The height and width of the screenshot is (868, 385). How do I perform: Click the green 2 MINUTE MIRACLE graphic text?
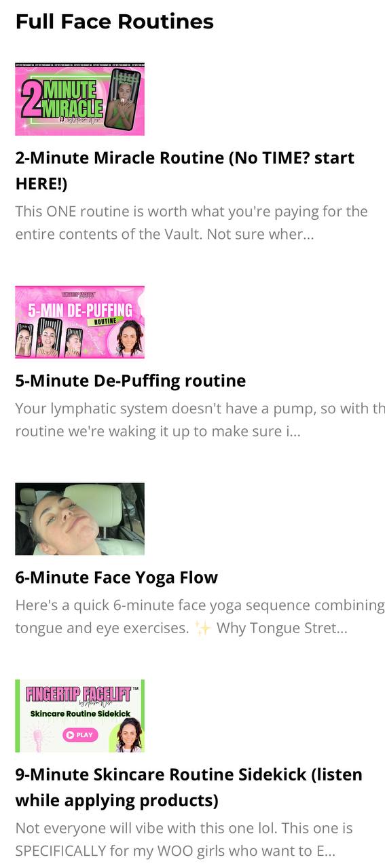62,100
